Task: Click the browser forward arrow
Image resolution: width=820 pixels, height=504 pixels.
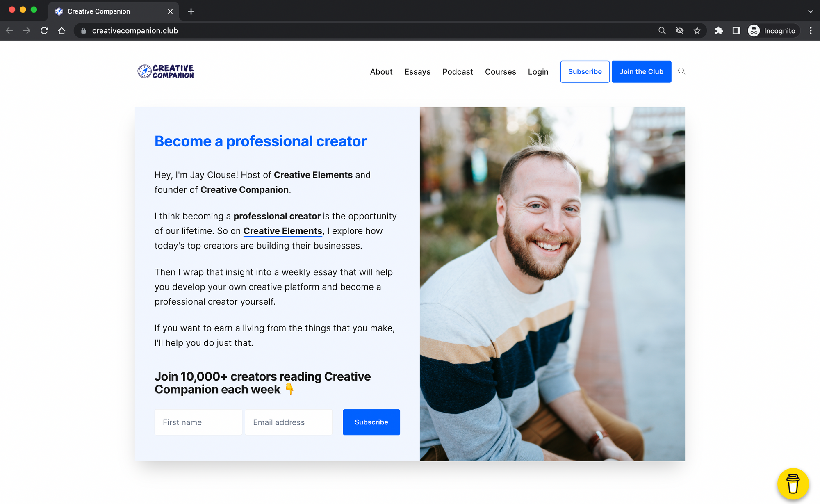Action: tap(27, 31)
